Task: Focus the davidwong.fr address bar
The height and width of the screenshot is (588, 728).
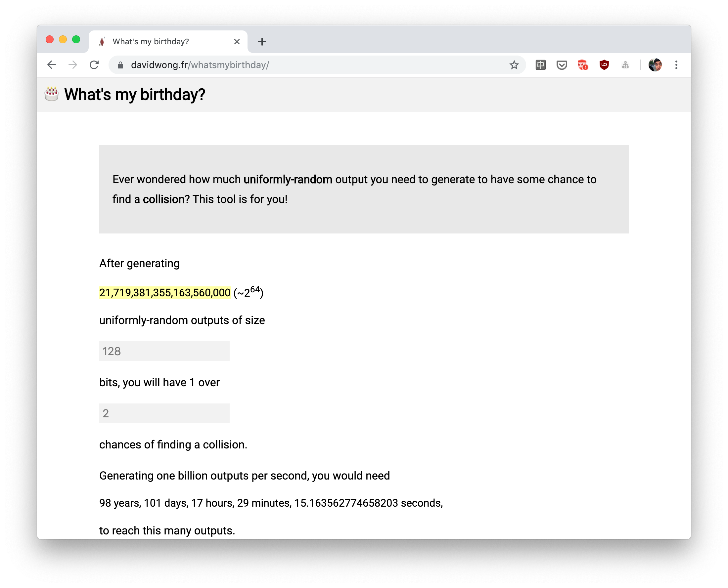Action: pos(305,65)
